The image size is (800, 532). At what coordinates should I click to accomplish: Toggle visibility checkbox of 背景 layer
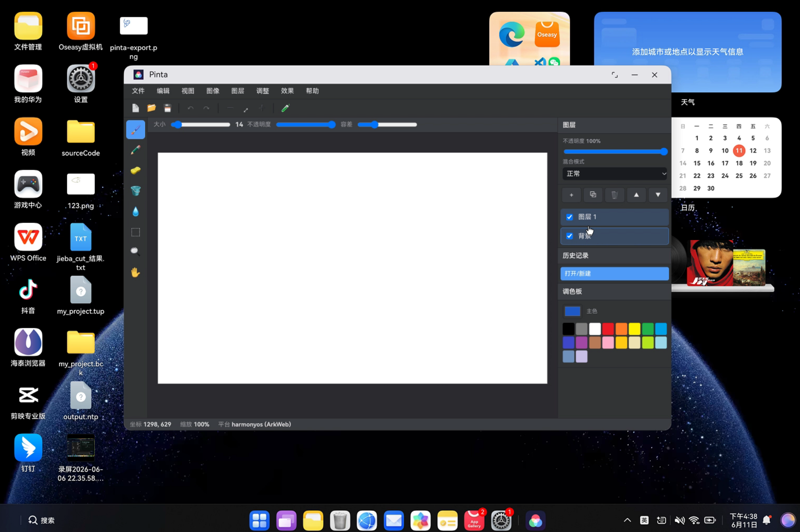coord(570,236)
